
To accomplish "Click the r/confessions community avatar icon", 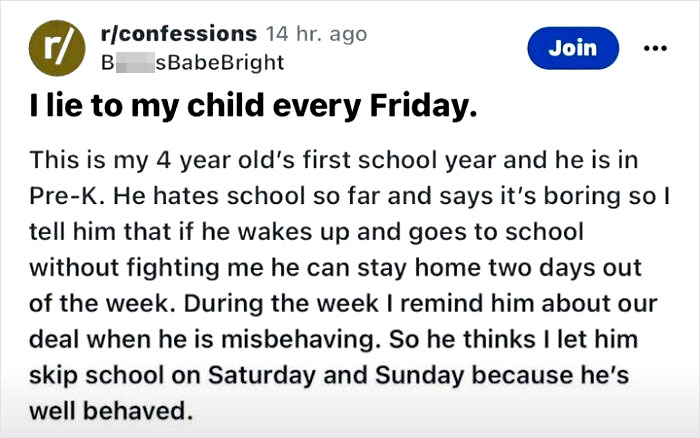I will 55,48.
